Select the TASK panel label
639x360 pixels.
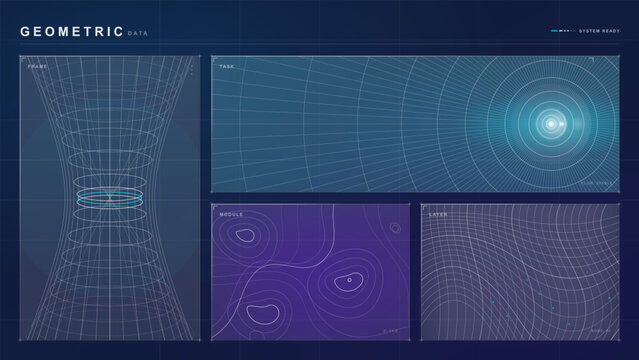(227, 66)
